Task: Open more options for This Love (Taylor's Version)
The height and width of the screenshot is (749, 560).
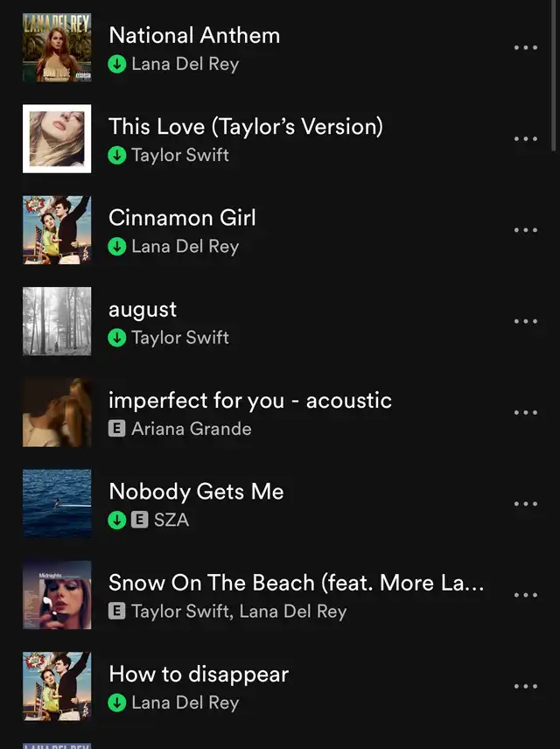Action: click(x=525, y=139)
